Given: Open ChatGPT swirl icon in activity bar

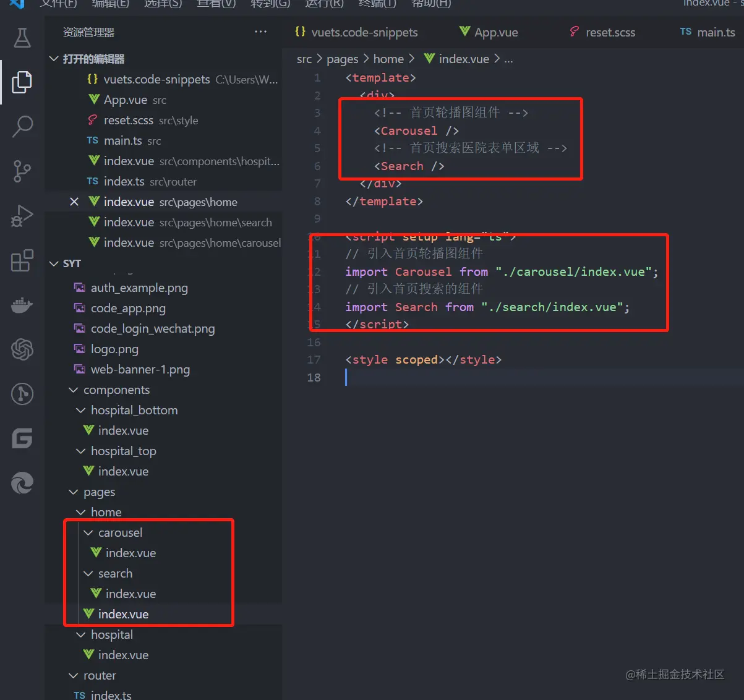Looking at the screenshot, I should coord(22,349).
